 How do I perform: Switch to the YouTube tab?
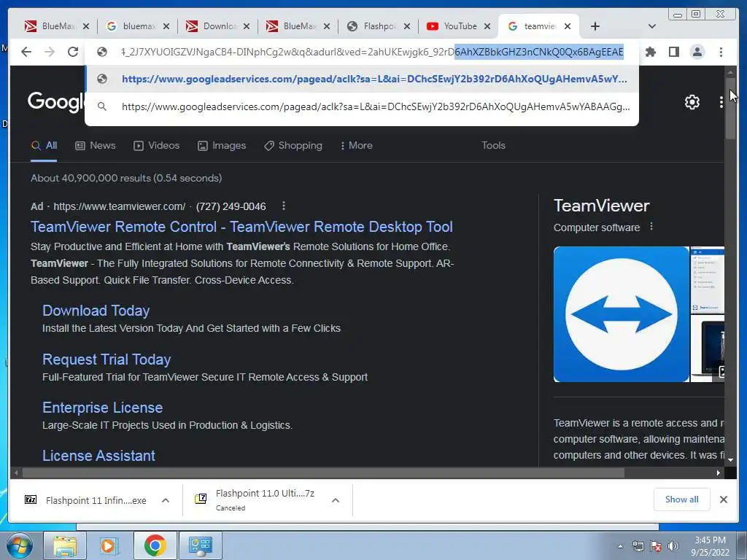(x=452, y=26)
